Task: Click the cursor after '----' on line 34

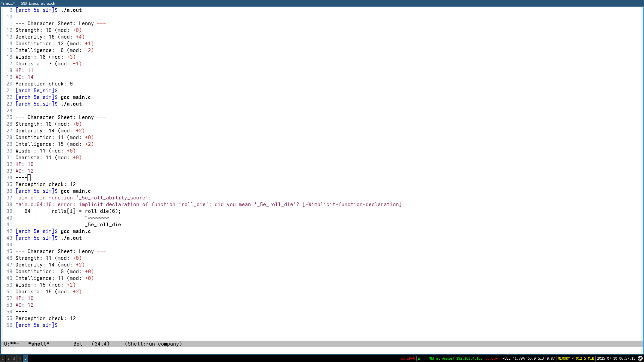Action: coord(29,178)
